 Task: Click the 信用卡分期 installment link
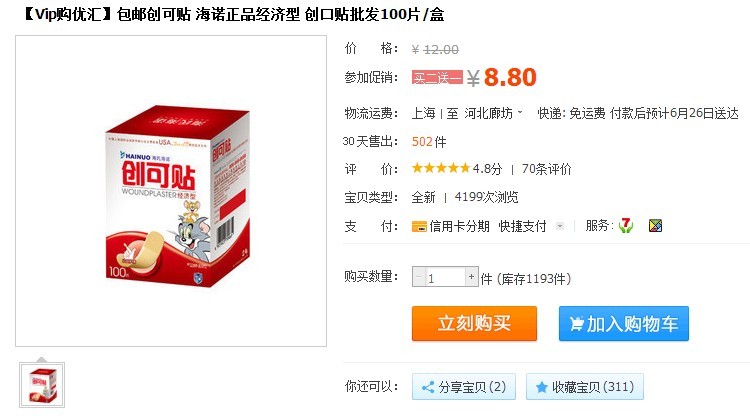pyautogui.click(x=459, y=226)
